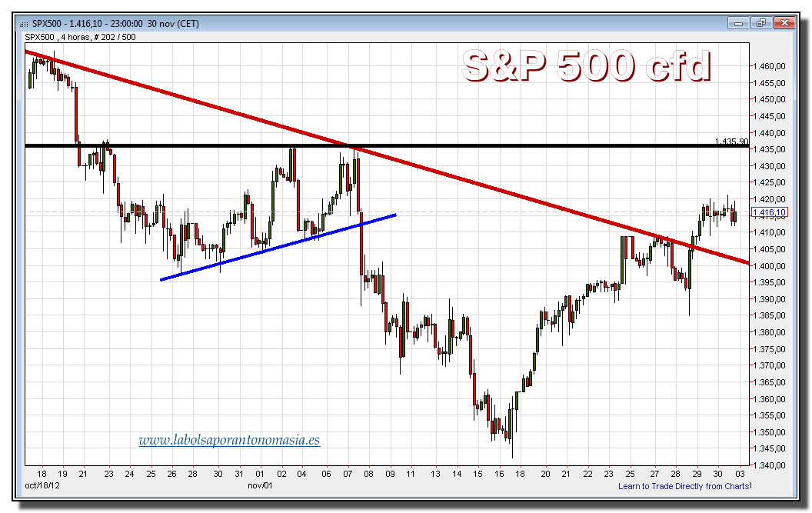Click the 1.400,00 price axis value
Image resolution: width=812 pixels, height=513 pixels.
tap(769, 266)
